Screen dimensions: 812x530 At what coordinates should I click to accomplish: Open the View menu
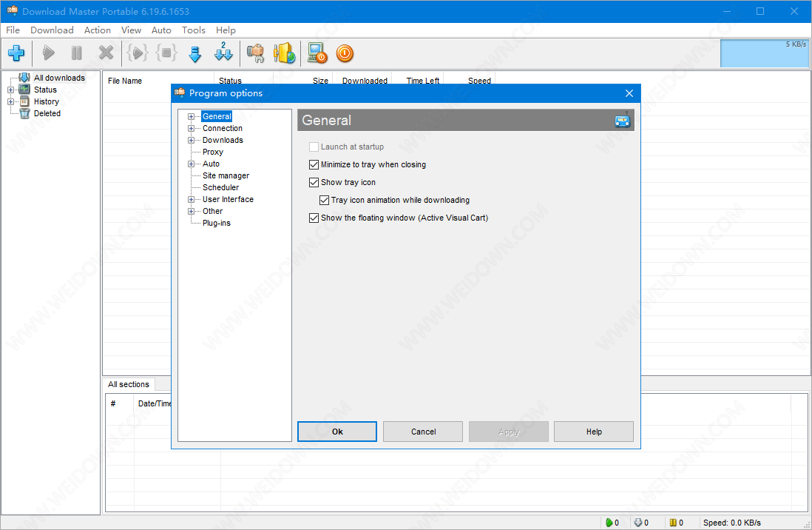point(131,30)
